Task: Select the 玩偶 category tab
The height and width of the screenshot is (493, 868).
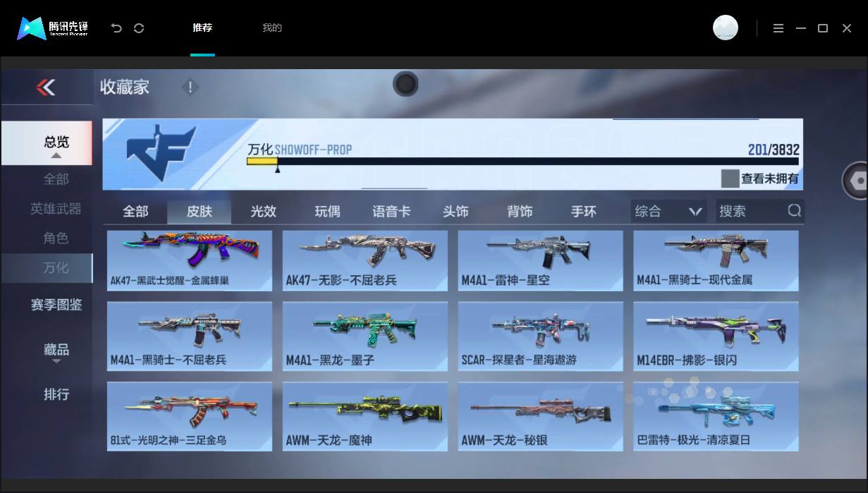Action: coord(327,212)
